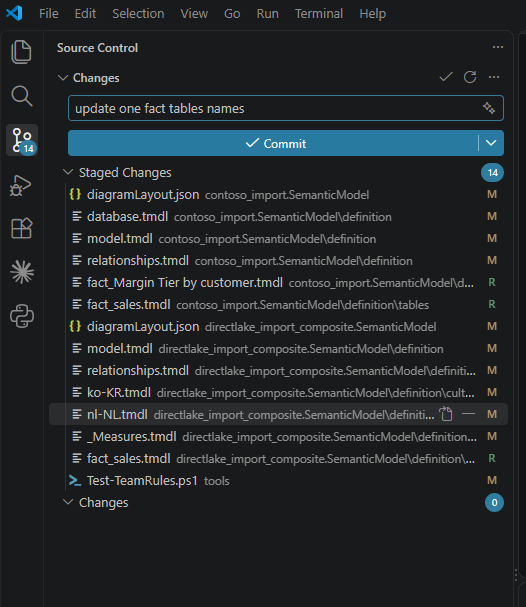Collapse the Staged Changes group
This screenshot has width=526, height=607.
pyautogui.click(x=68, y=172)
